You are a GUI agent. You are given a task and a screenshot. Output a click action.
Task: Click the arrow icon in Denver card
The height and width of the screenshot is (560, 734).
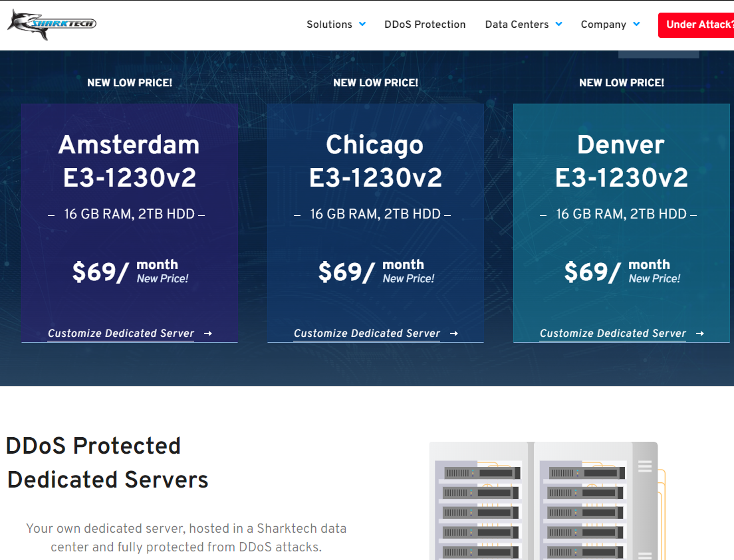tap(700, 333)
